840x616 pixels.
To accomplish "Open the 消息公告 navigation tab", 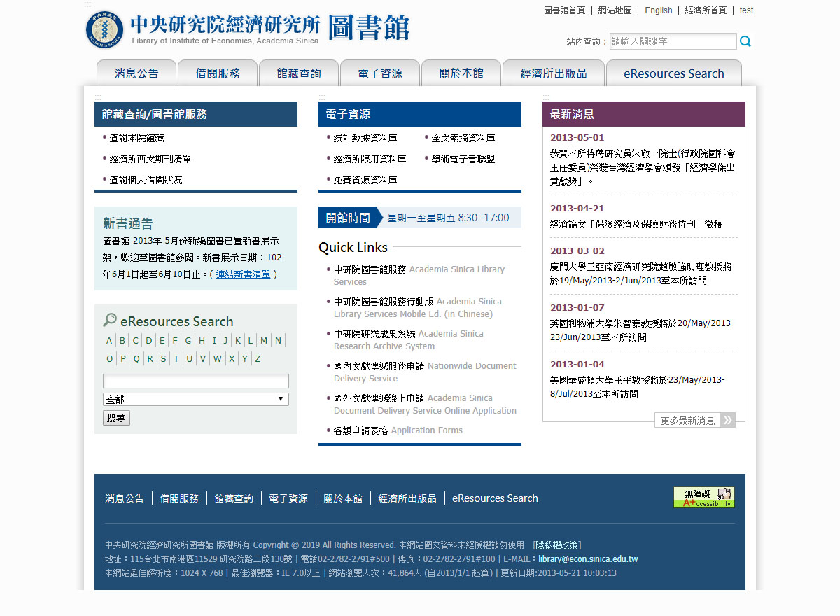I will (136, 73).
